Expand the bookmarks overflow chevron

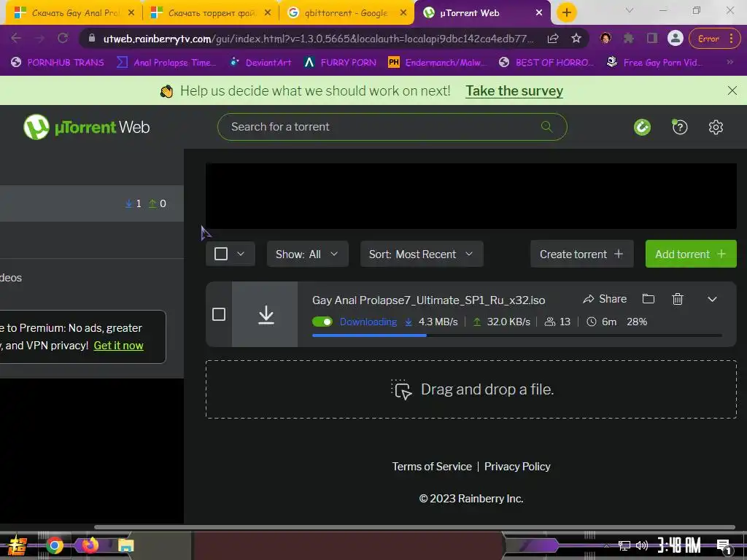(729, 63)
